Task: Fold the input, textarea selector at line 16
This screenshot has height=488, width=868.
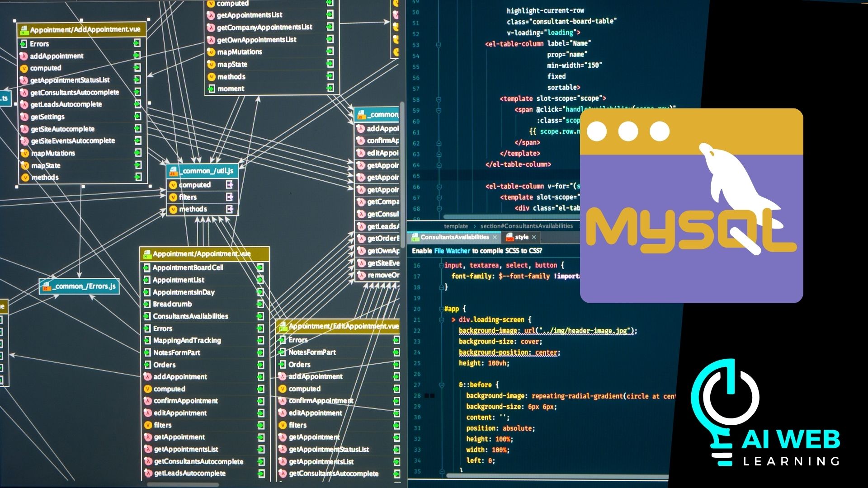Action: point(442,266)
